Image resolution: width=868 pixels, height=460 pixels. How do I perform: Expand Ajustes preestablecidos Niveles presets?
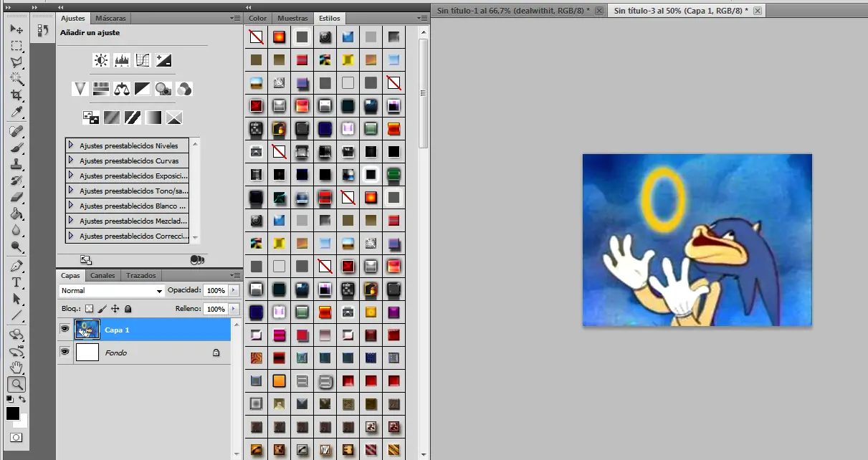coord(71,145)
